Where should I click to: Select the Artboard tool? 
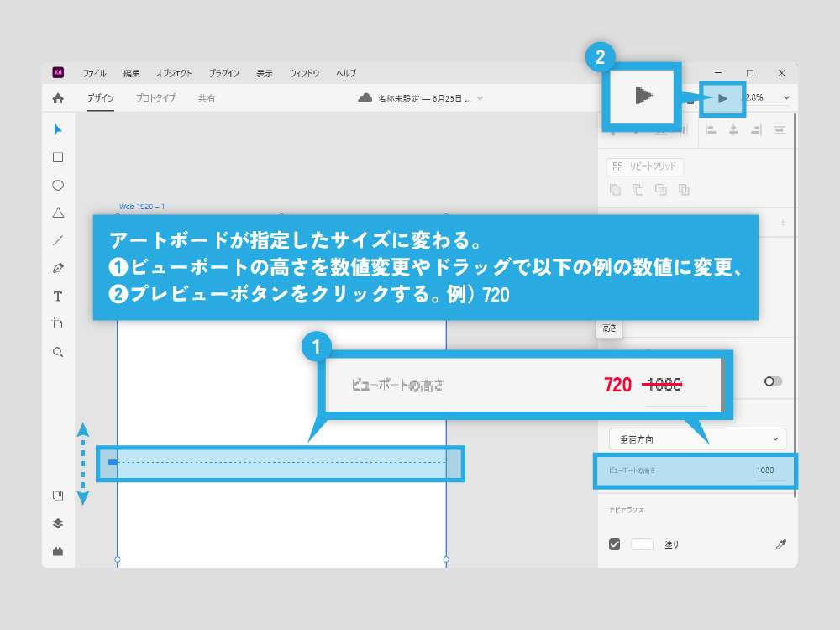point(58,323)
